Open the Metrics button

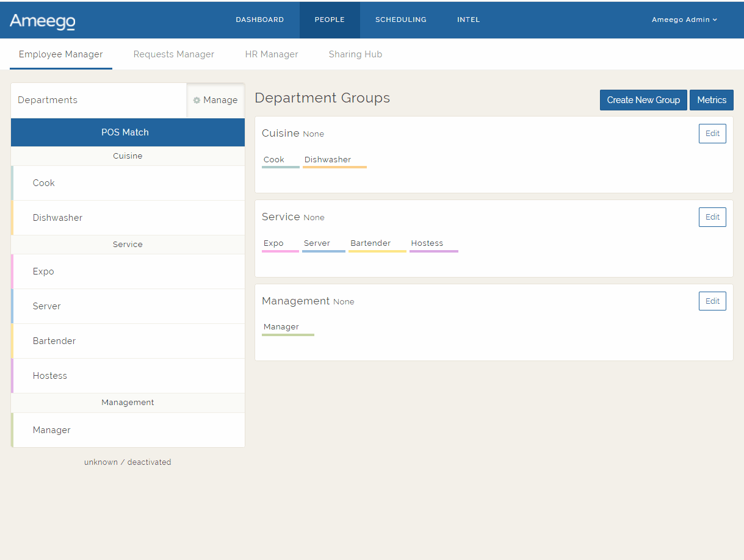712,100
